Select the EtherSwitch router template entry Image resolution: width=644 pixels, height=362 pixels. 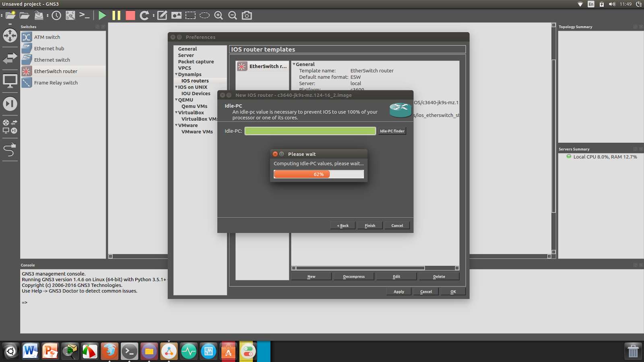[x=262, y=66]
